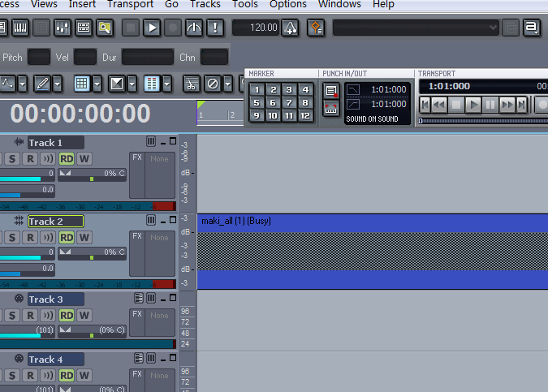Jump to marker 5 button
The width and height of the screenshot is (548, 392).
(x=257, y=103)
